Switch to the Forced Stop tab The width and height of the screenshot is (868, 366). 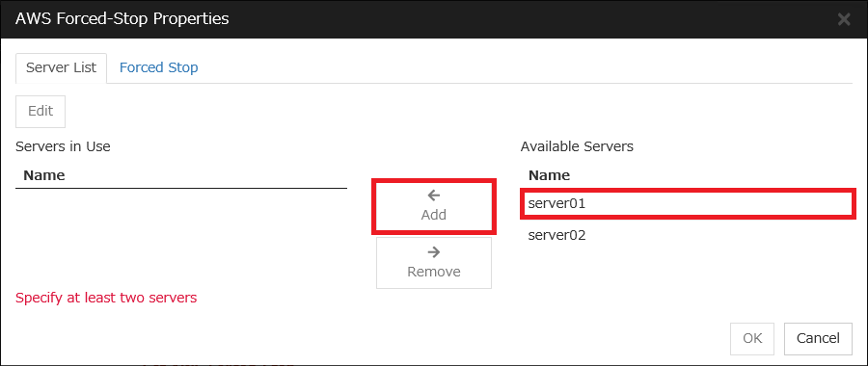click(159, 68)
